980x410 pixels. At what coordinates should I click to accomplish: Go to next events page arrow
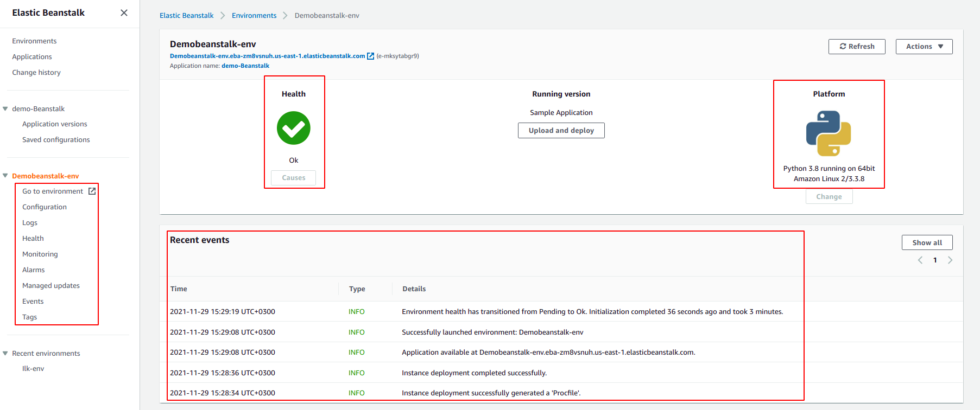[950, 260]
